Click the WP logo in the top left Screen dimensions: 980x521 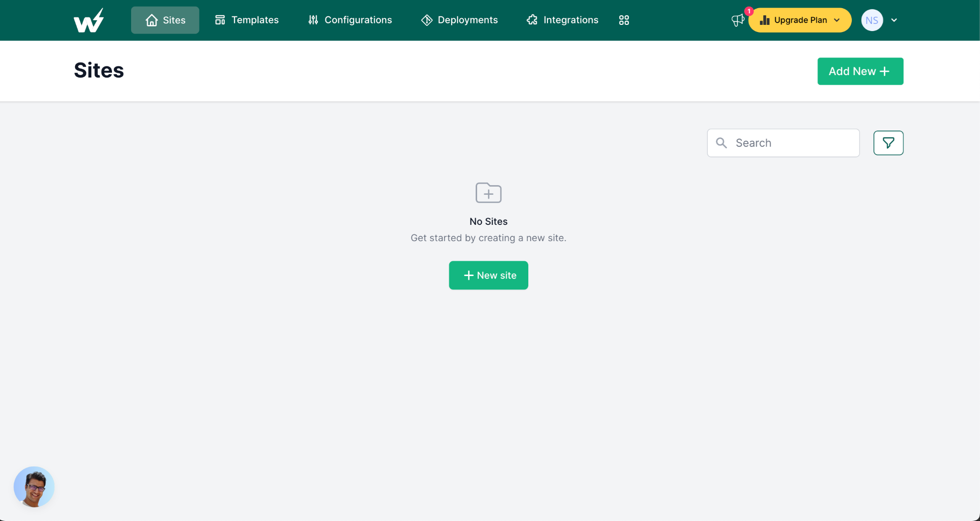coord(89,20)
